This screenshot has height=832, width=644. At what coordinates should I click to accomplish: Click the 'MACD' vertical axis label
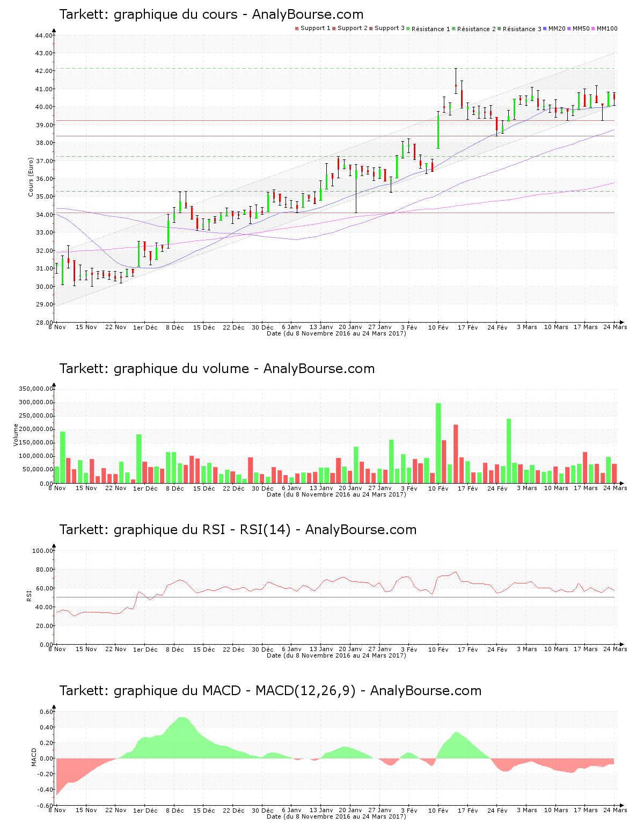click(x=34, y=757)
